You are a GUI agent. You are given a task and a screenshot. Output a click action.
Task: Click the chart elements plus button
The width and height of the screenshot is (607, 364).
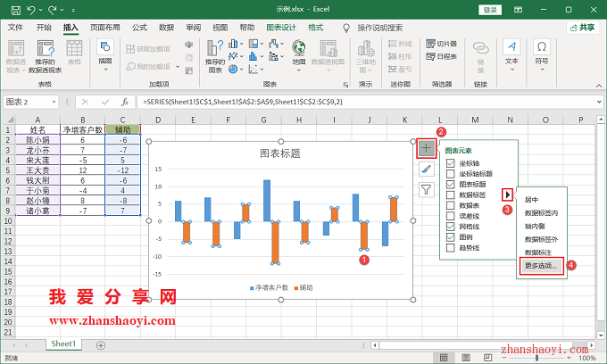[x=426, y=148]
